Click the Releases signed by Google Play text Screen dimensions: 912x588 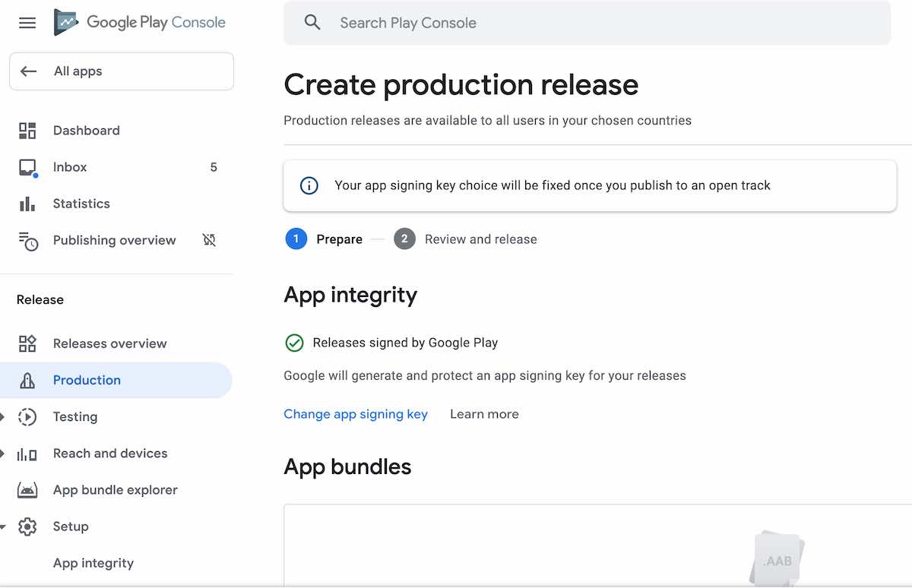(405, 343)
